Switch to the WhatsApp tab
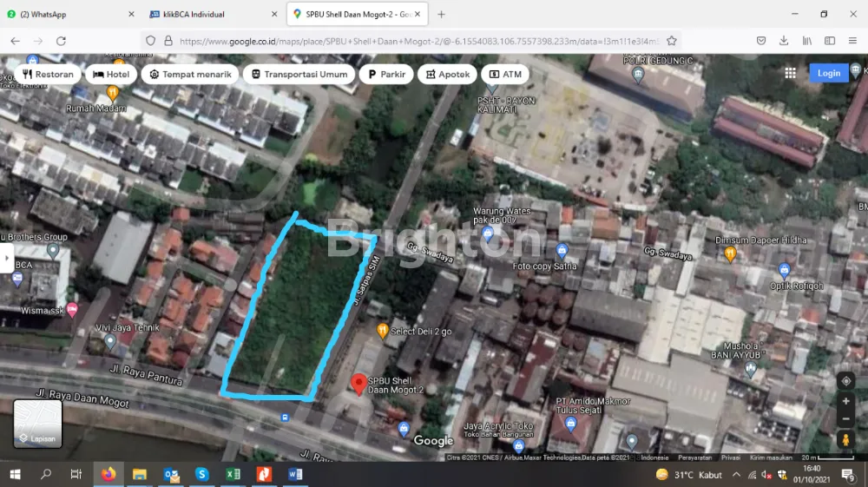This screenshot has width=868, height=487. click(69, 14)
